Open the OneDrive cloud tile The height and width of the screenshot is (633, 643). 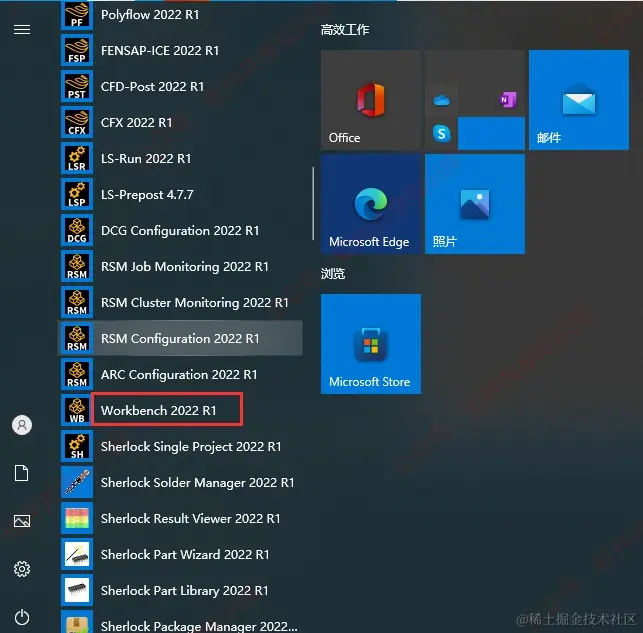click(441, 100)
